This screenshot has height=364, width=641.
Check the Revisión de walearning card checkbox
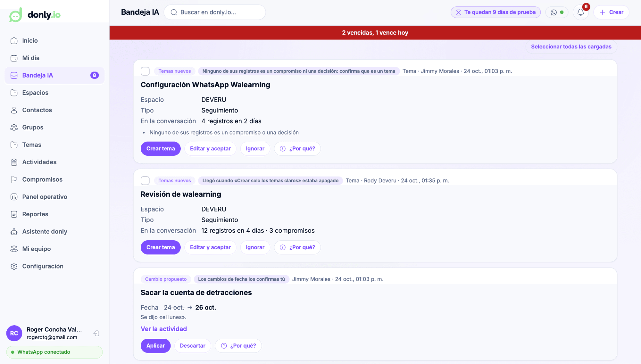coord(145,181)
